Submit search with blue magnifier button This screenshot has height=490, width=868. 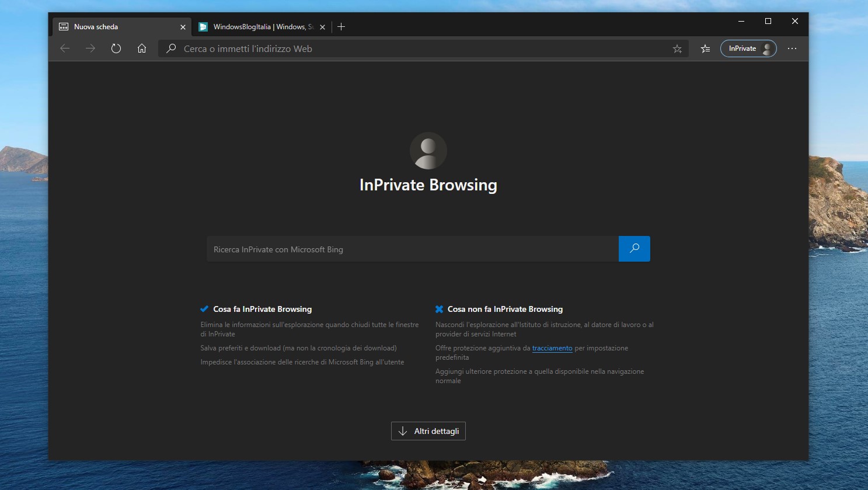pos(635,249)
